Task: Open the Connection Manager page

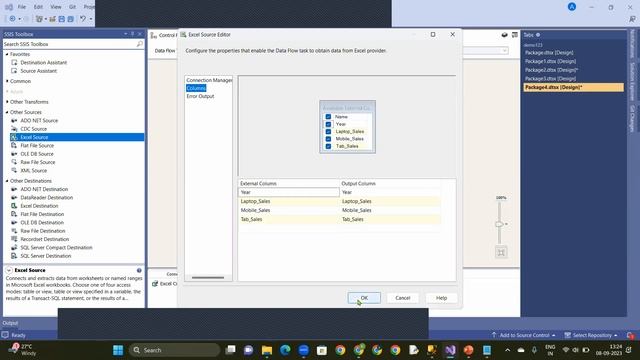Action: point(209,80)
